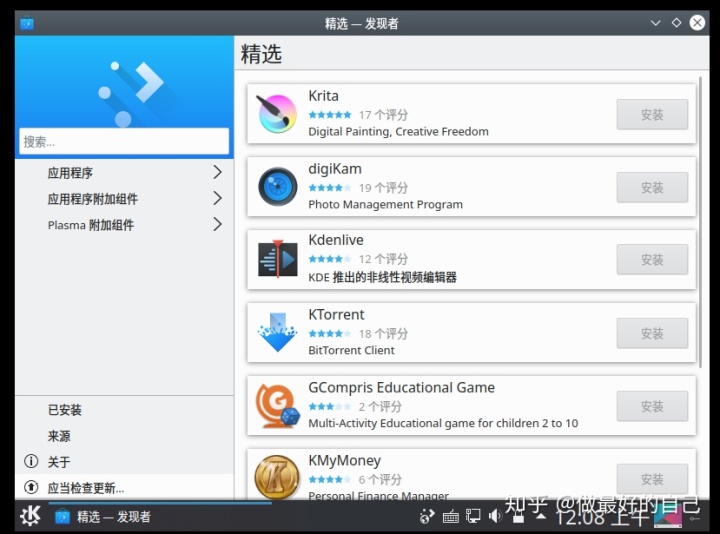Open the 来源 page
720x534 pixels.
click(x=124, y=436)
